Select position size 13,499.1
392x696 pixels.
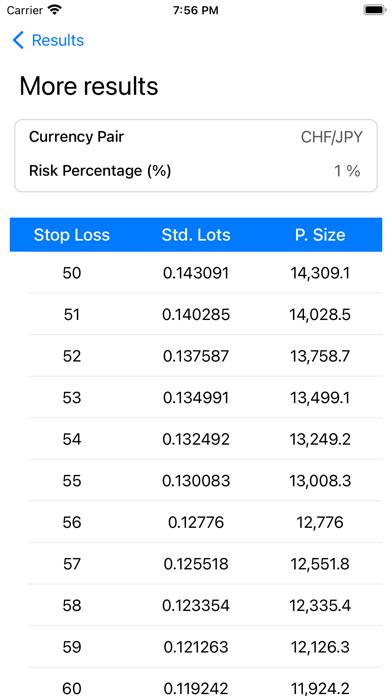tap(320, 398)
